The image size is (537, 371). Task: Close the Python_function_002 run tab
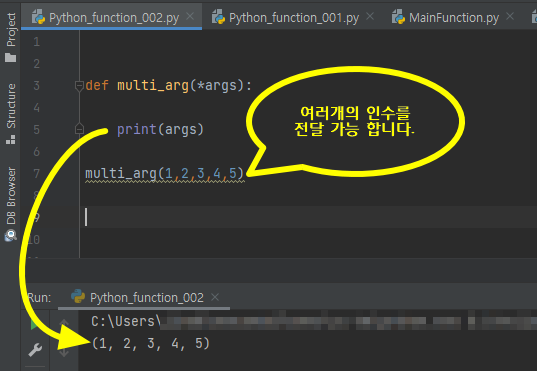pos(215,297)
